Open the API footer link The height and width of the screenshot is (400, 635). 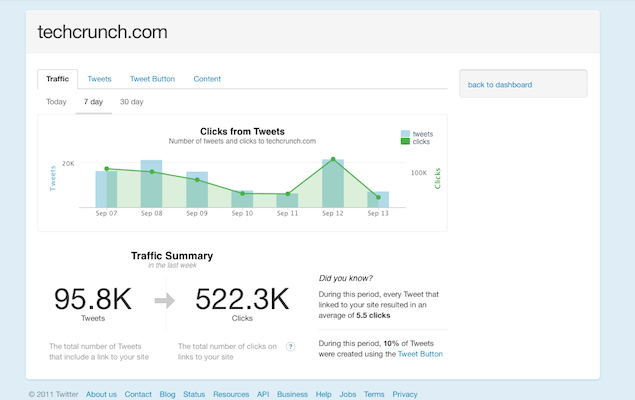(263, 394)
